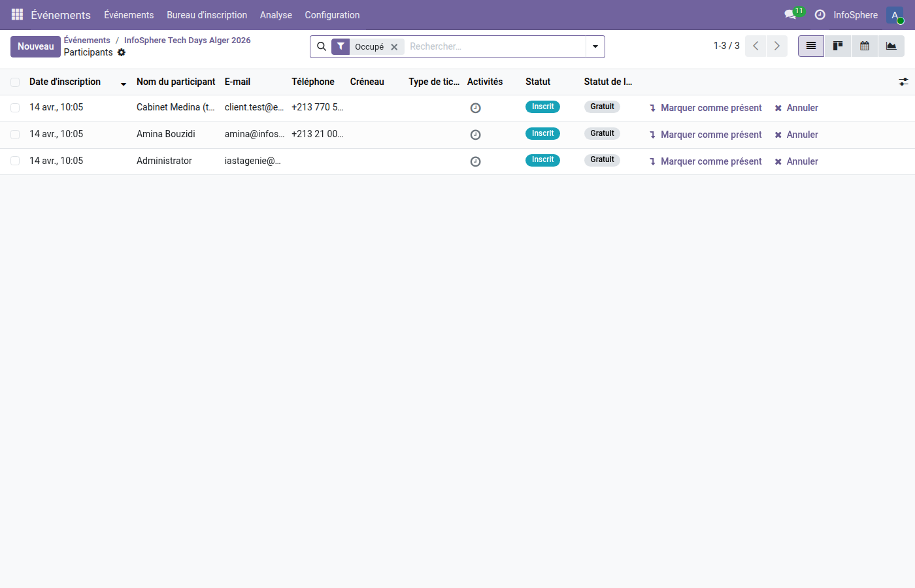
Task: Click the Rechercher search field
Action: 493,46
